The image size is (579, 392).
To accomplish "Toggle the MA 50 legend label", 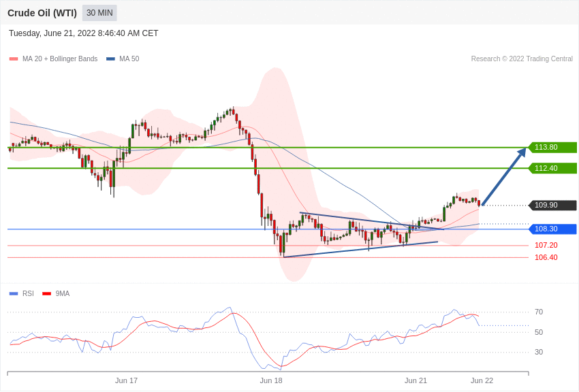I will coord(129,59).
